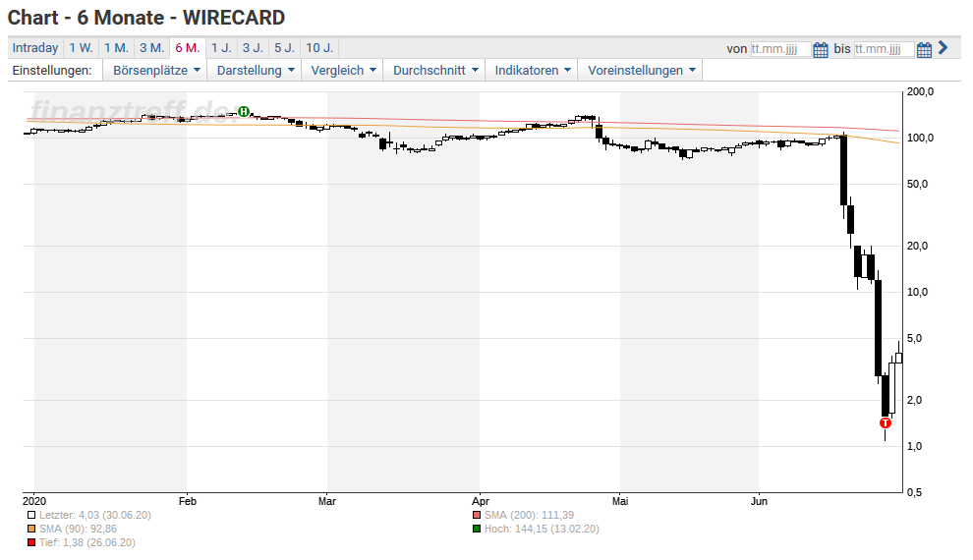The height and width of the screenshot is (560, 973).
Task: Click the 'Einstellungen:' label
Action: click(52, 70)
